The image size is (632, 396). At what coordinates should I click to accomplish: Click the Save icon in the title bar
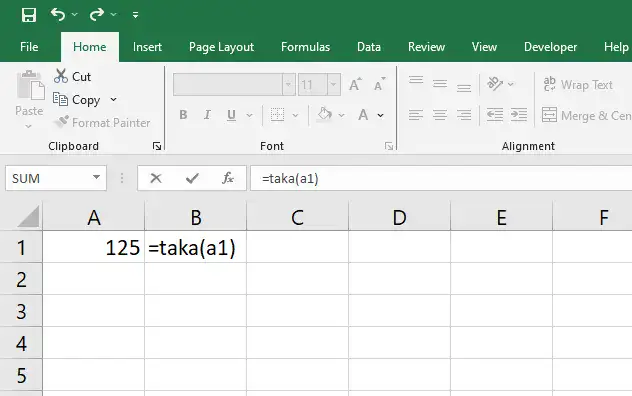29,15
